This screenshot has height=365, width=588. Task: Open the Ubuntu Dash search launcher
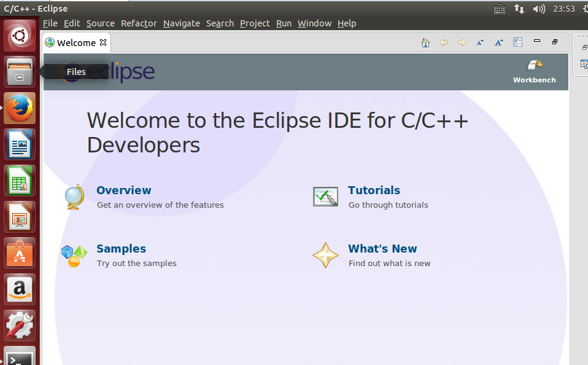coord(20,36)
